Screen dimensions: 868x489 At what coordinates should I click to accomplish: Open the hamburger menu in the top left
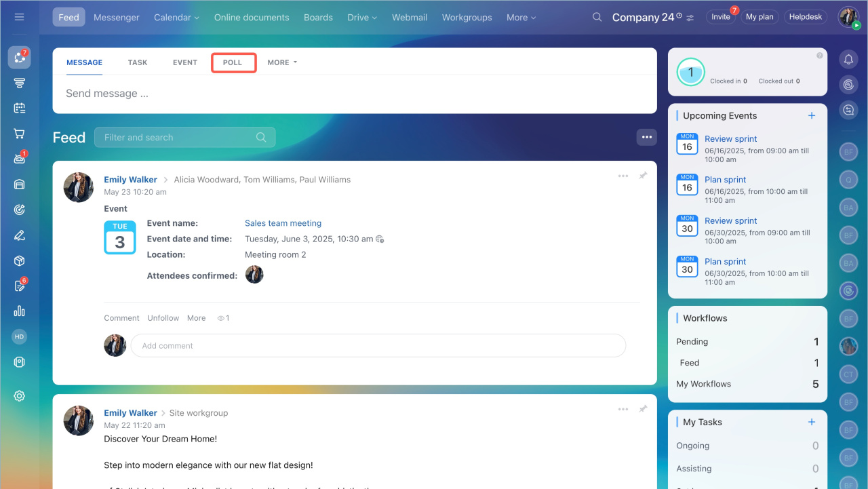pyautogui.click(x=19, y=17)
